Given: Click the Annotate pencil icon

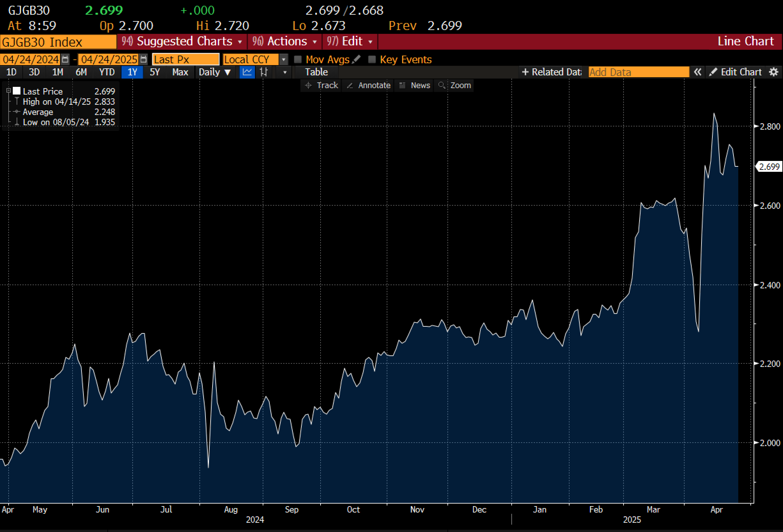Looking at the screenshot, I should [350, 86].
